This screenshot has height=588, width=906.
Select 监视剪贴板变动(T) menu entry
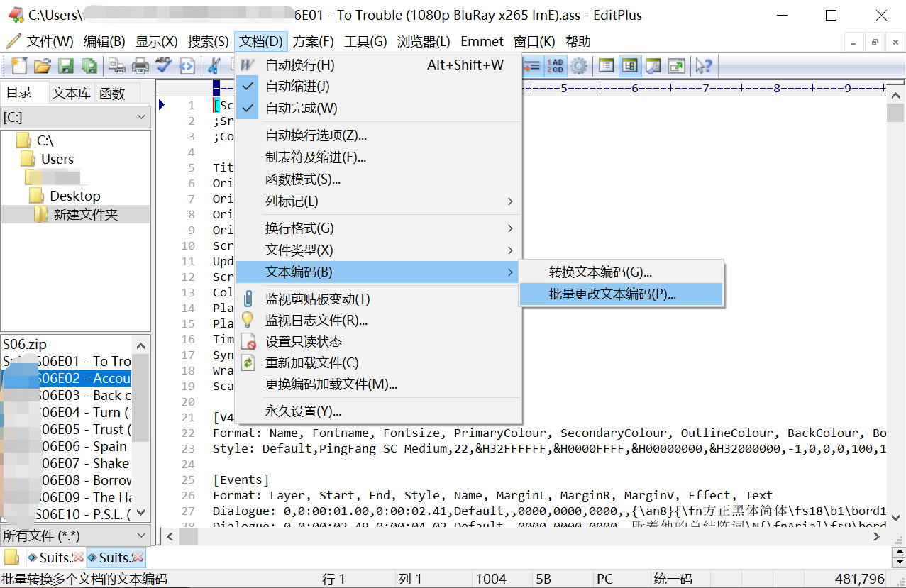pyautogui.click(x=379, y=299)
